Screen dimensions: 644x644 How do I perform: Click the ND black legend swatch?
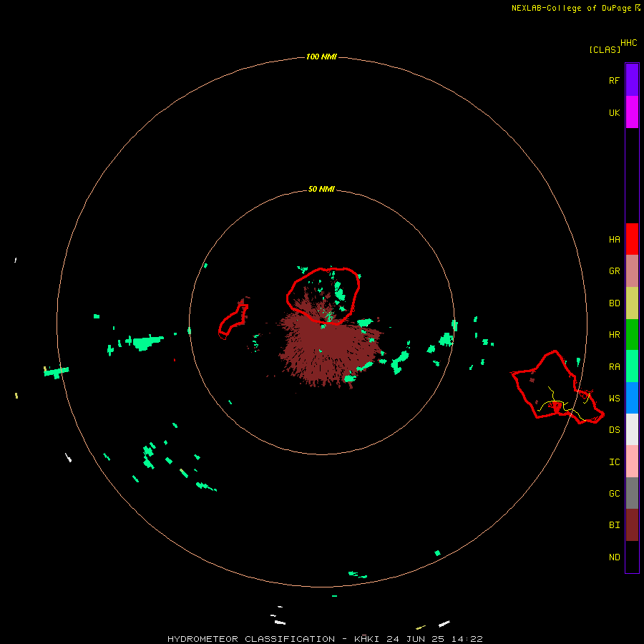(632, 557)
